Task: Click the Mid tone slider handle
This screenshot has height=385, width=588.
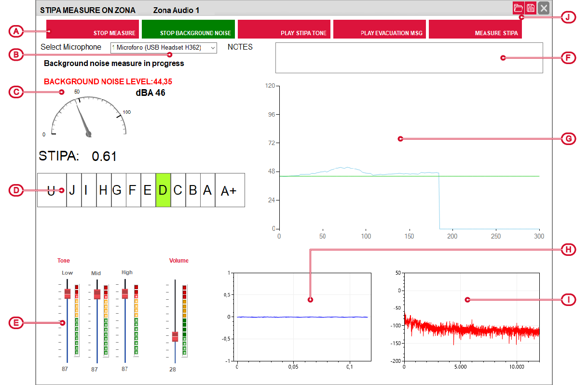Action: [x=97, y=294]
